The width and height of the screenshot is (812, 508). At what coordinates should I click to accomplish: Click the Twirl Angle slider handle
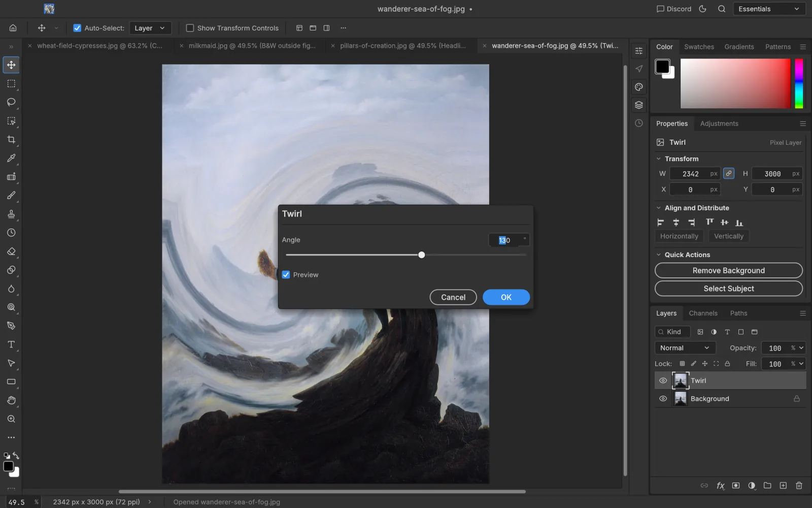tap(421, 255)
